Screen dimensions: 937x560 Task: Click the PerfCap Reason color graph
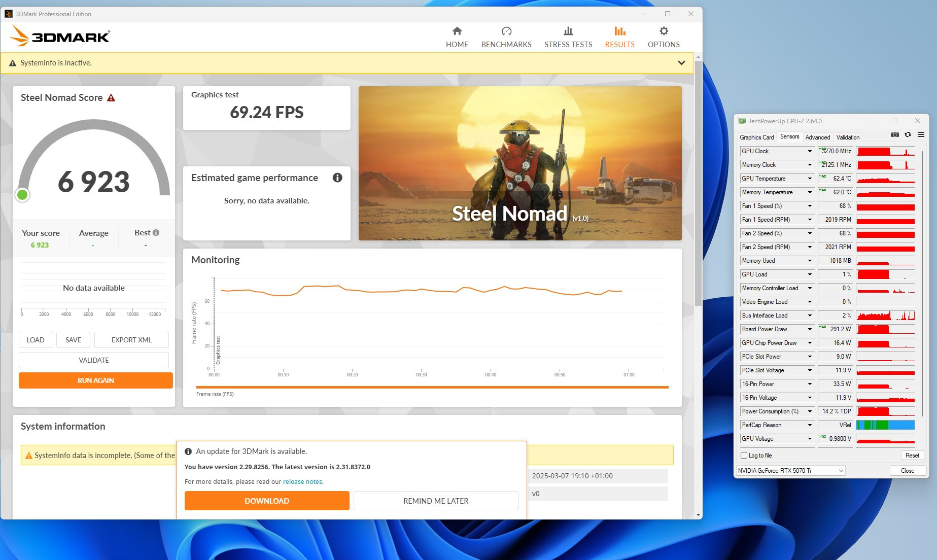885,425
